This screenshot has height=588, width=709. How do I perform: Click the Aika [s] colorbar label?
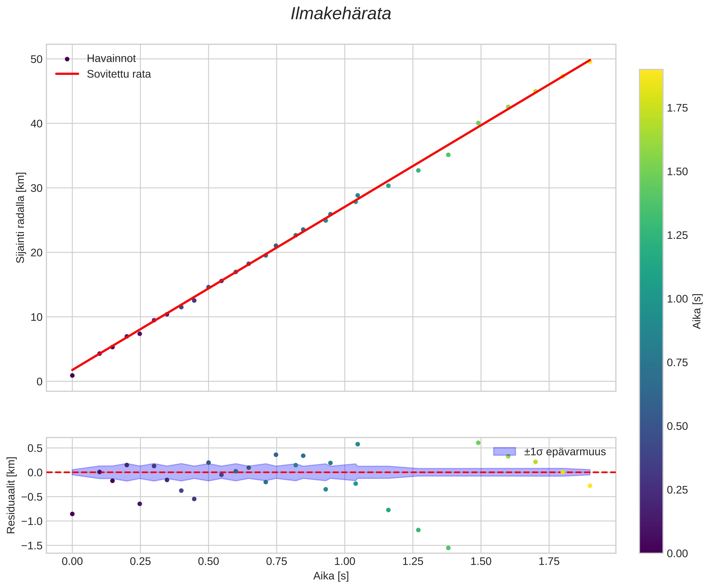tap(697, 311)
